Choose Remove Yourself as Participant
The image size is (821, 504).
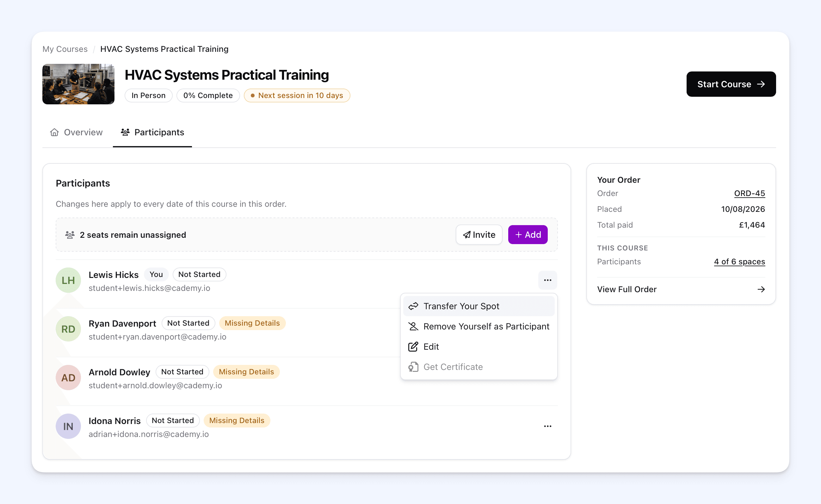[x=479, y=326]
